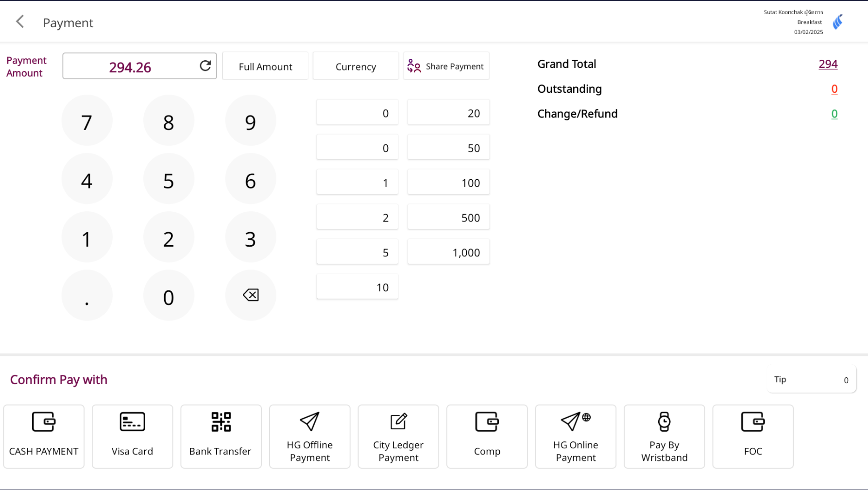
Task: Select the 500 quick amount
Action: tap(448, 218)
